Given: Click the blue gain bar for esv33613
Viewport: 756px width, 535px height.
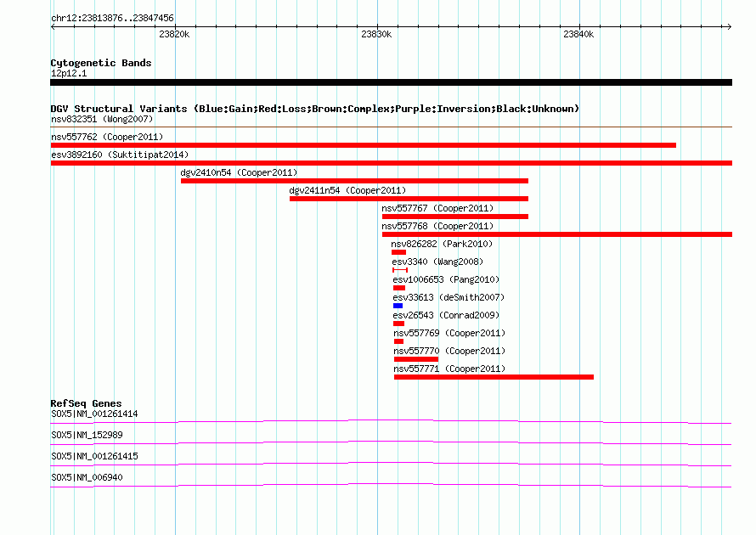Looking at the screenshot, I should [398, 306].
